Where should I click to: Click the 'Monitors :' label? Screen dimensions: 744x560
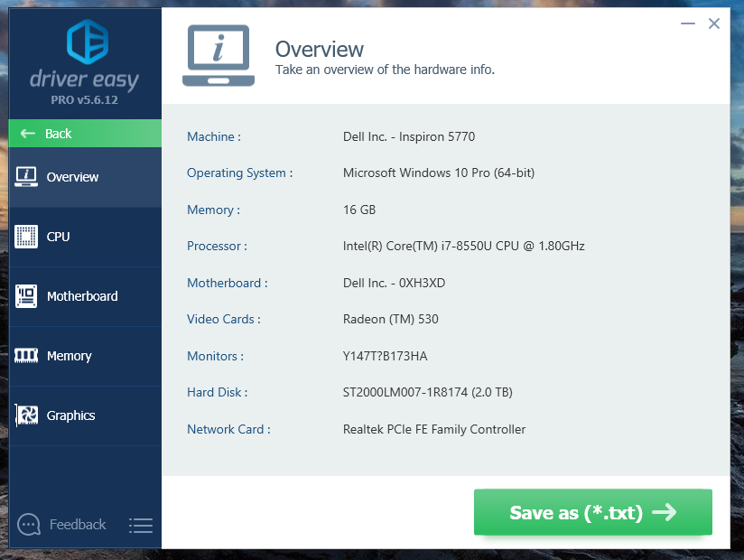pos(216,356)
